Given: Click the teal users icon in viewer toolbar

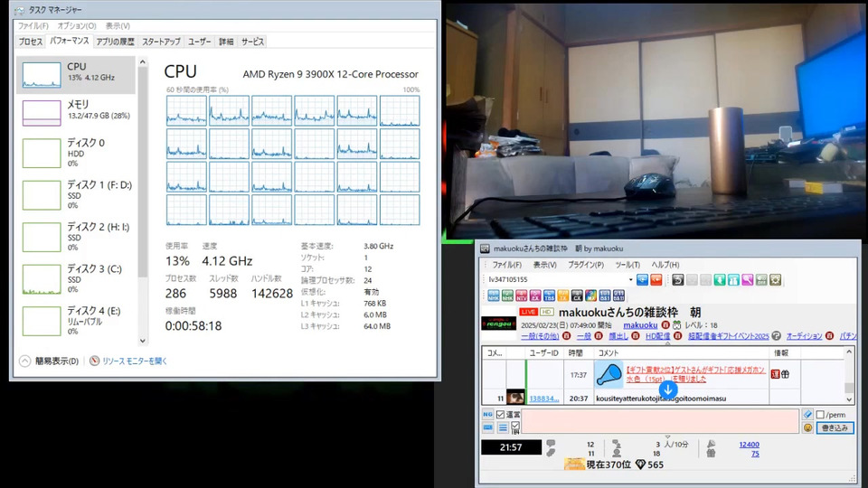Looking at the screenshot, I should coord(733,280).
